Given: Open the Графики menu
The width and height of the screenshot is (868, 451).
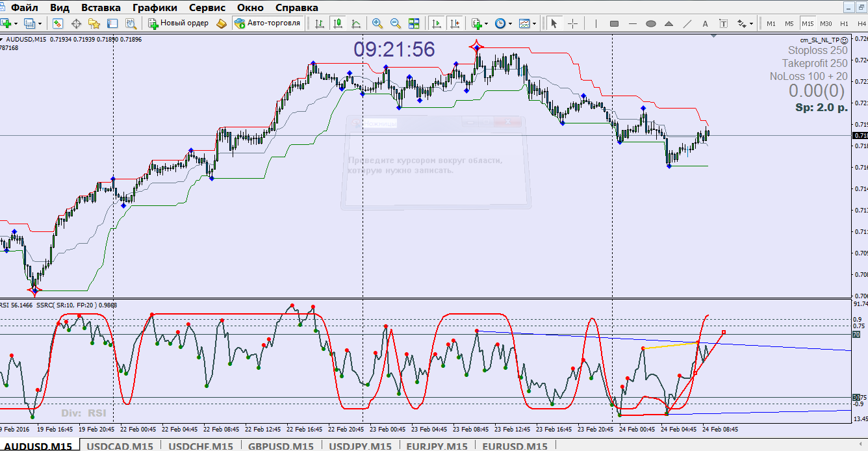Looking at the screenshot, I should click(x=155, y=8).
